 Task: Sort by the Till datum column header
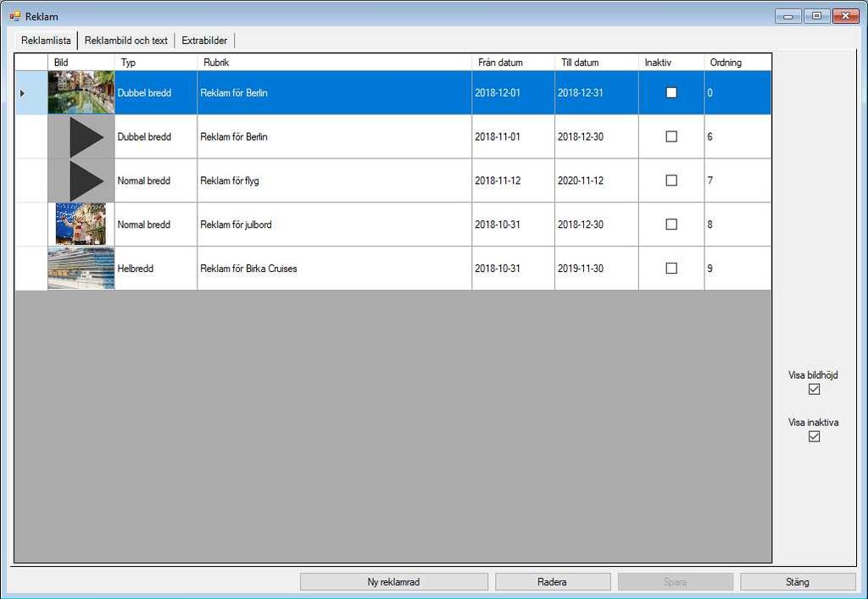point(596,62)
